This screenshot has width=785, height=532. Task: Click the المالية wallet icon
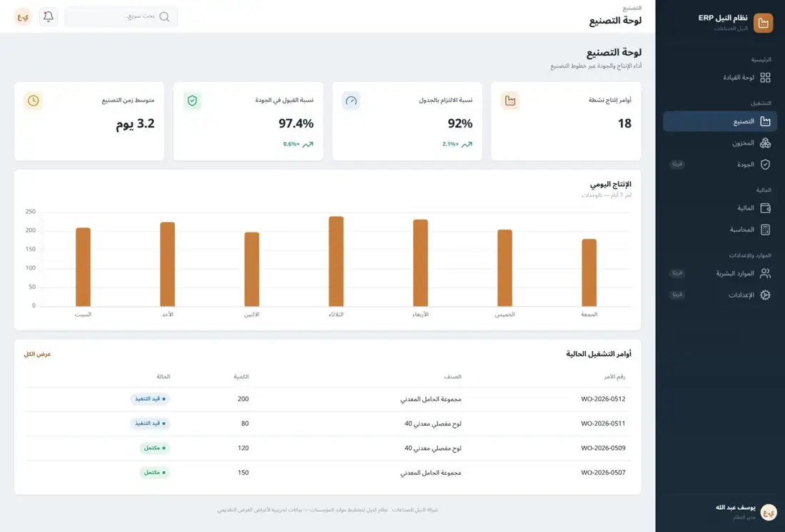point(765,208)
